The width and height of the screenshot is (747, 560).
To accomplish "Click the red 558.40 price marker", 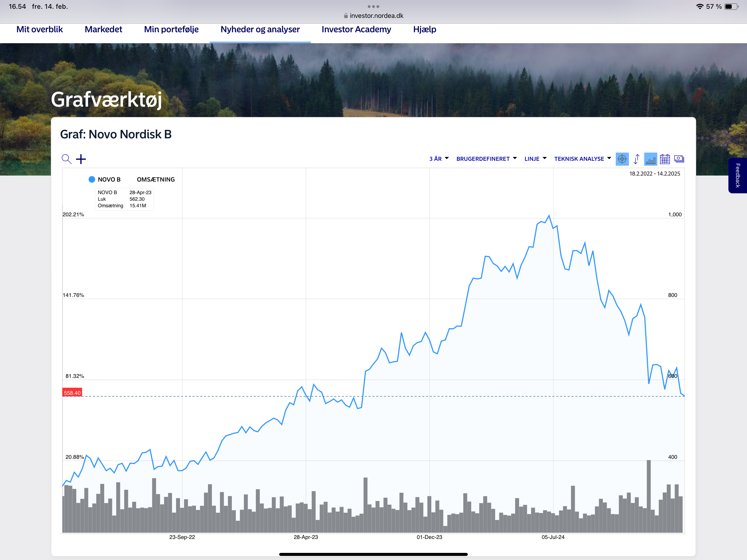I will coord(72,392).
